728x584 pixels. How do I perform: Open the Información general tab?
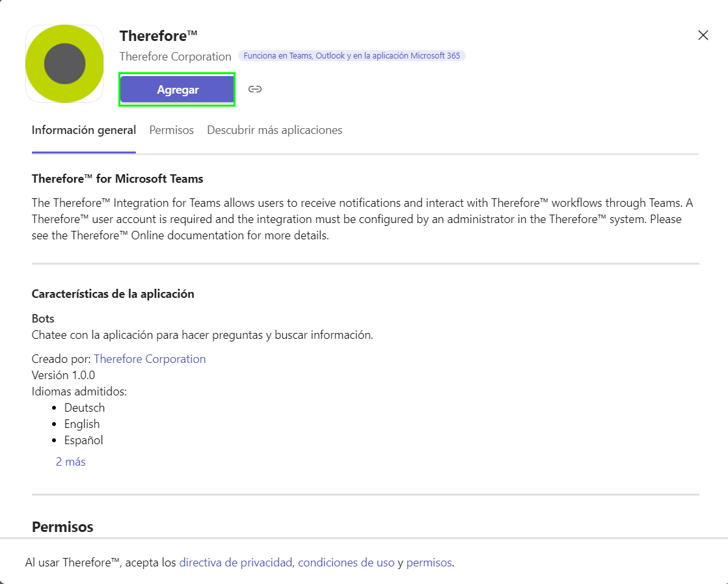83,130
